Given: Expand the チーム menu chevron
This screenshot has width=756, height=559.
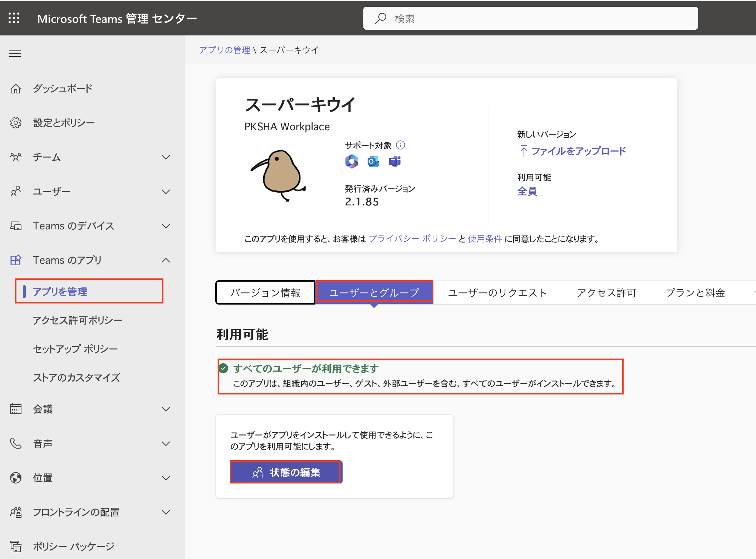Looking at the screenshot, I should [166, 157].
